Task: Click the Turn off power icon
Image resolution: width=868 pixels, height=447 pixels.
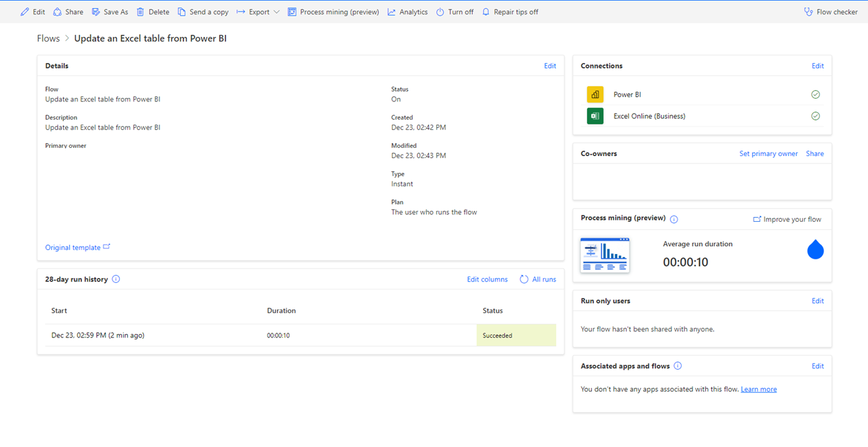Action: tap(440, 12)
